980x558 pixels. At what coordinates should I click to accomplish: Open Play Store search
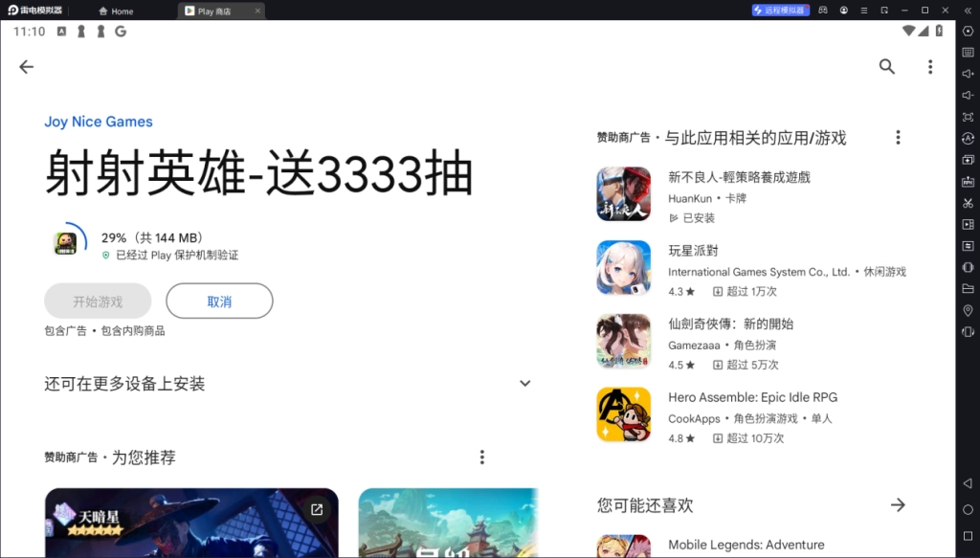(x=887, y=67)
